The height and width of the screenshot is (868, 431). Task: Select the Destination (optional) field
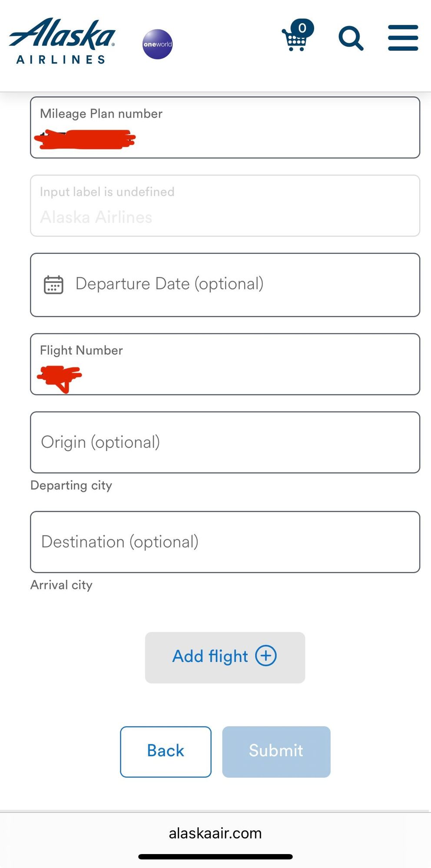click(x=225, y=542)
